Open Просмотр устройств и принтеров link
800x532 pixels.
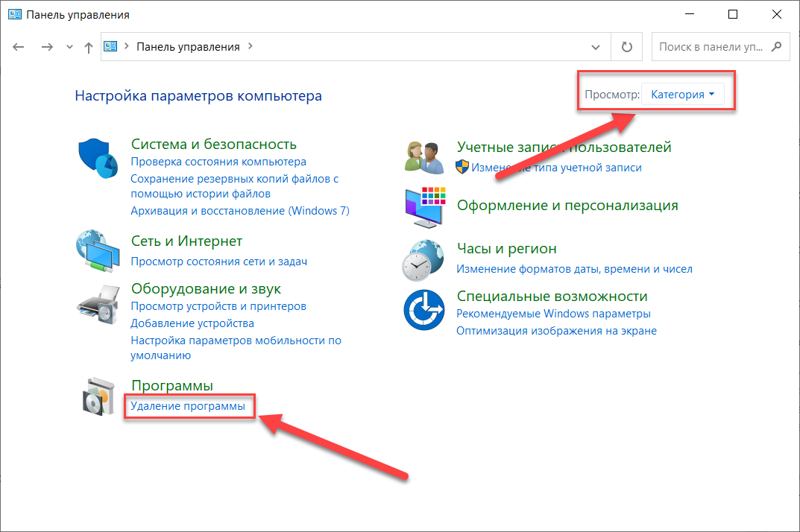[218, 306]
